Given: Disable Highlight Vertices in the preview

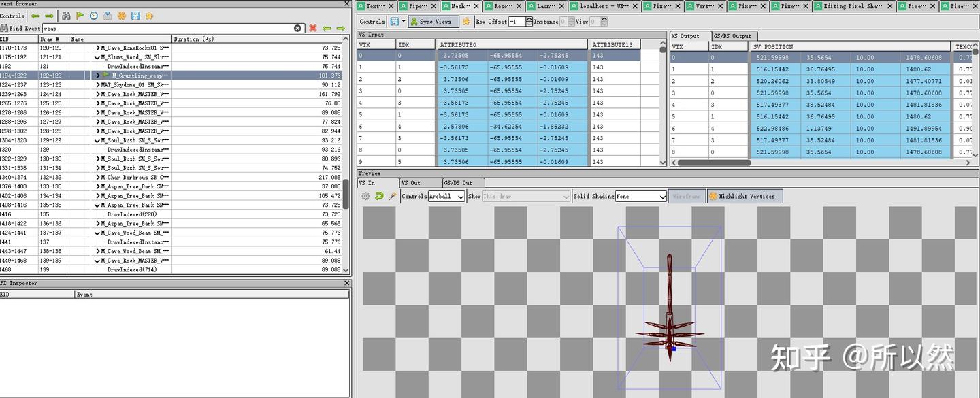Looking at the screenshot, I should tap(744, 196).
